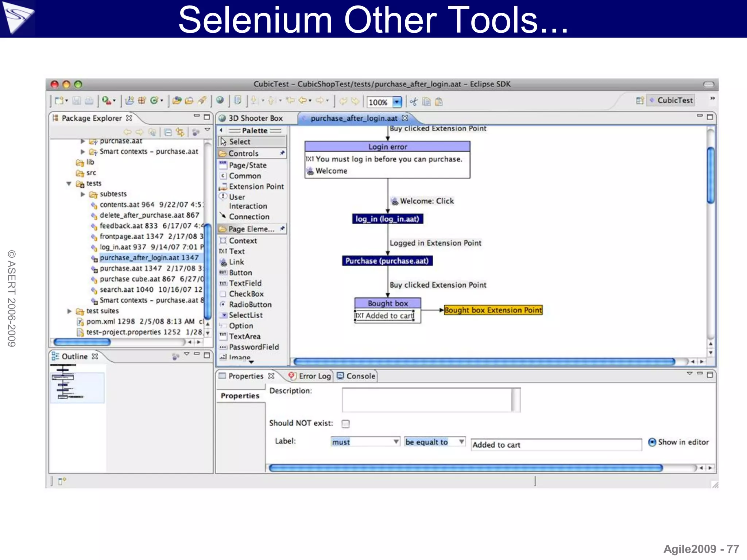Click the Package Explorer horizontal scrollbar thumb
Viewport: 747px width, 560px height.
coord(82,342)
